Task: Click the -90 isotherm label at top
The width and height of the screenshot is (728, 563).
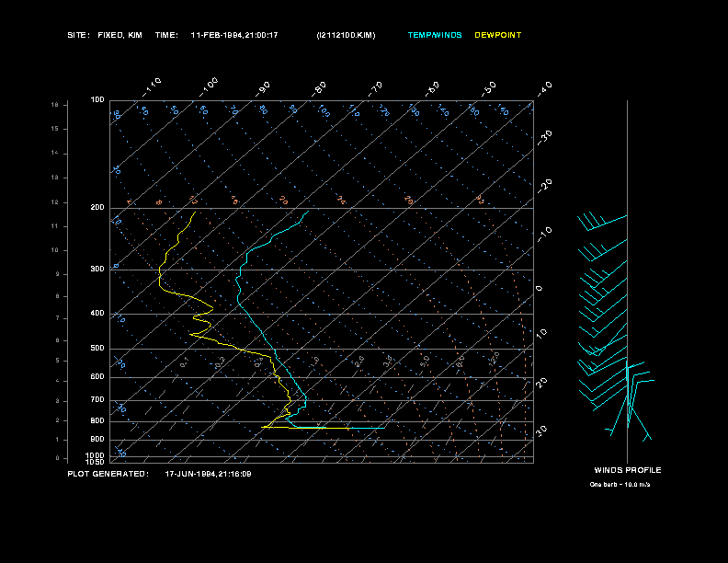Action: (x=262, y=89)
